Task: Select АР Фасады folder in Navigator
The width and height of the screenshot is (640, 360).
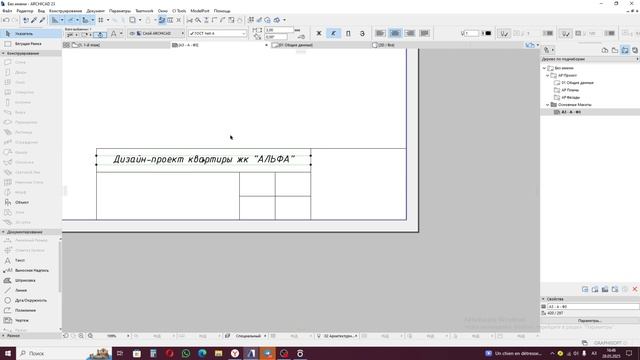Action: [x=571, y=98]
